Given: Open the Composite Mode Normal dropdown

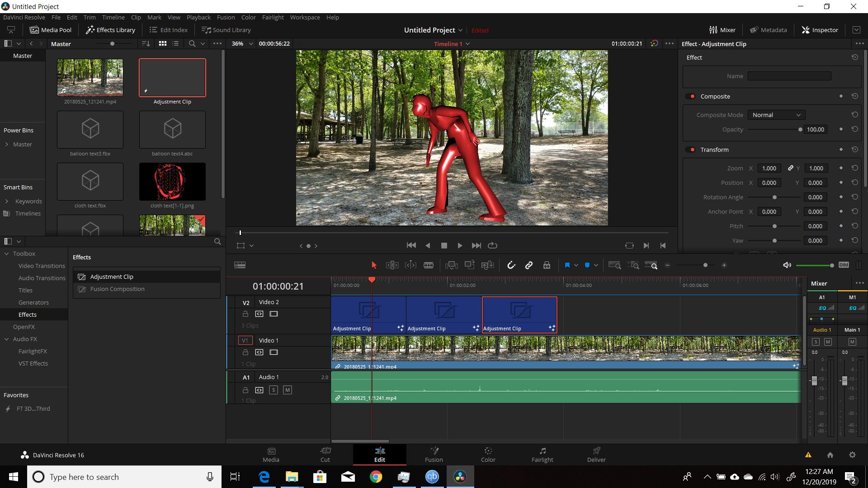Looking at the screenshot, I should (x=776, y=115).
